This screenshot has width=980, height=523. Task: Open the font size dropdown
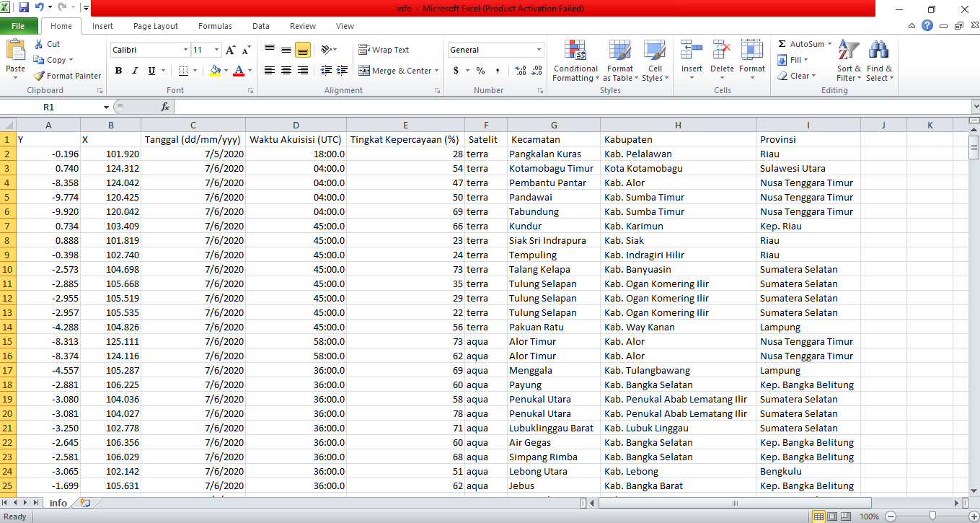(216, 50)
